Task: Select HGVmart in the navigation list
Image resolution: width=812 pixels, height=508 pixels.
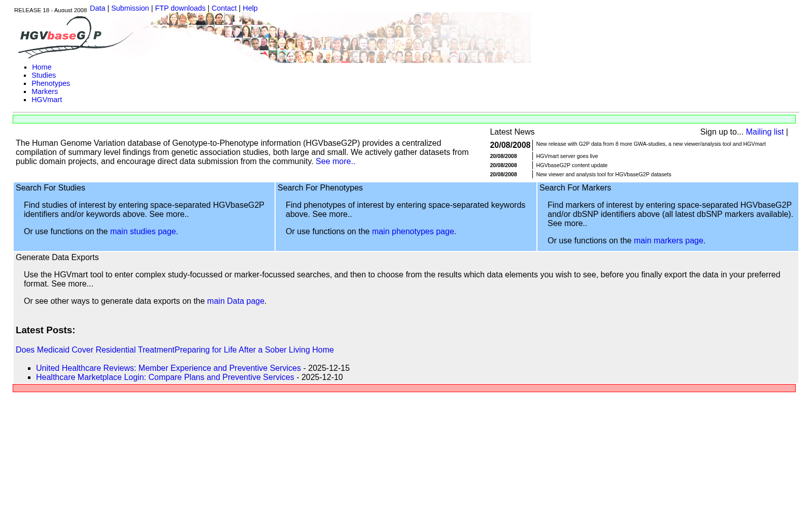Action: click(47, 100)
